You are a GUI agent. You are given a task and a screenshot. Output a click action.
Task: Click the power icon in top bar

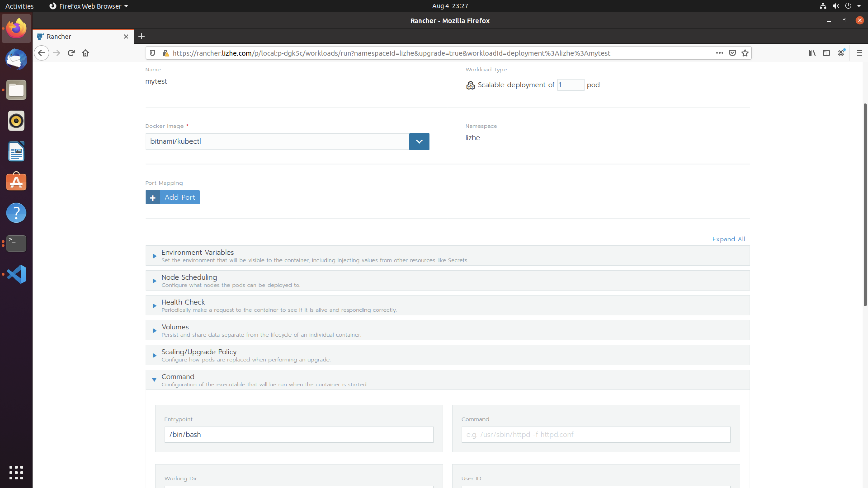tap(848, 6)
